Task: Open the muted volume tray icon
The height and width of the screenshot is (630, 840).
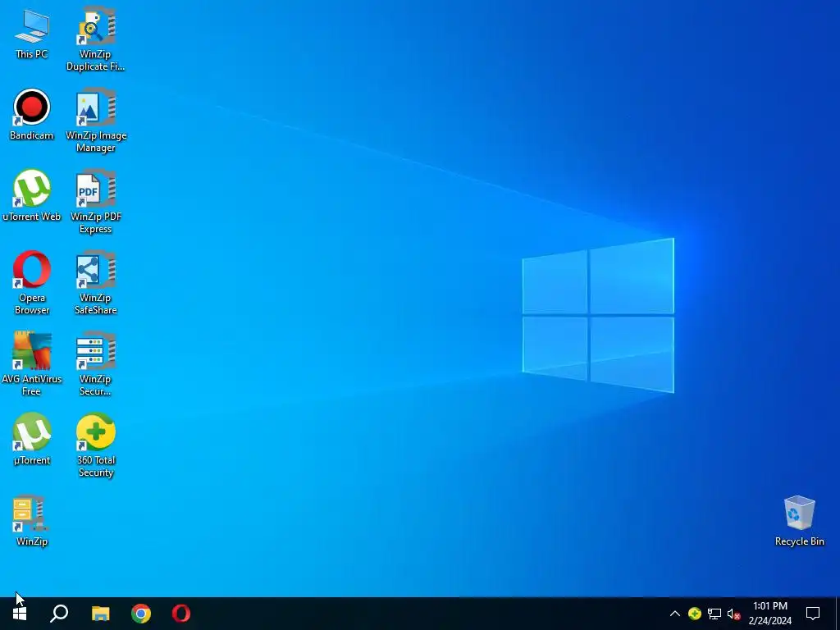Action: tap(734, 614)
